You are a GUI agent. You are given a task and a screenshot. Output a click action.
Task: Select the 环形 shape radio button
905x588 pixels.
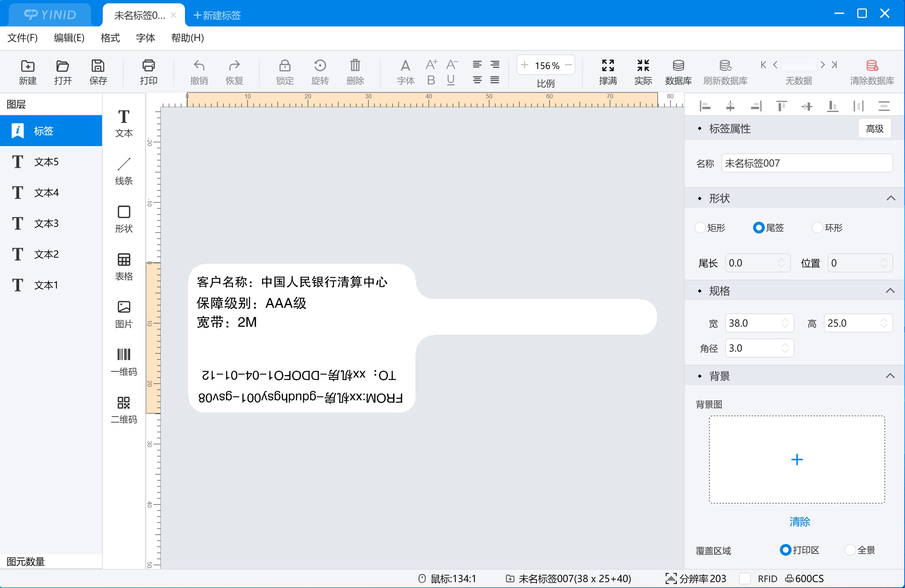pyautogui.click(x=818, y=228)
